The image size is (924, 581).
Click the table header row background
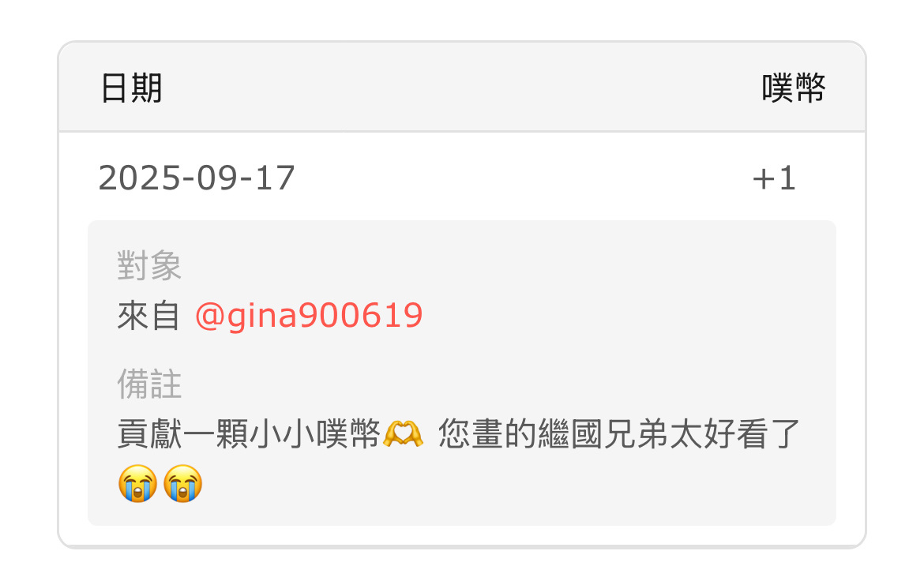[x=462, y=87]
